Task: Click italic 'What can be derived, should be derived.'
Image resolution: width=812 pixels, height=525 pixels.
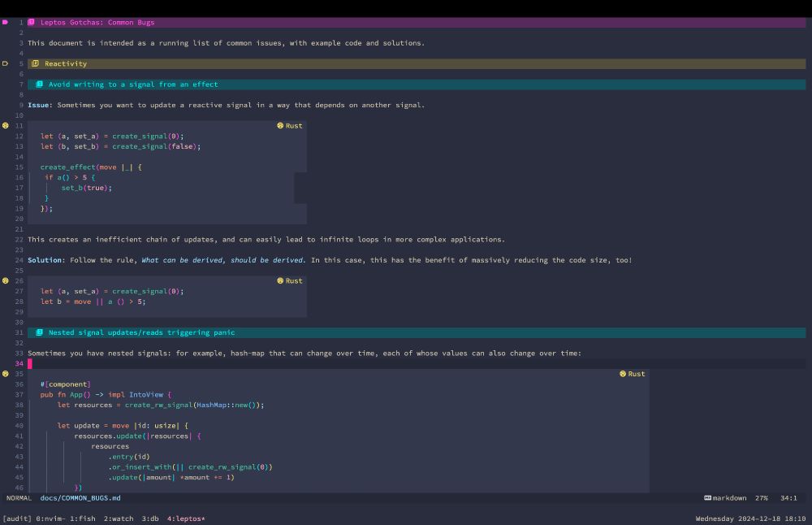Action: tap(224, 260)
